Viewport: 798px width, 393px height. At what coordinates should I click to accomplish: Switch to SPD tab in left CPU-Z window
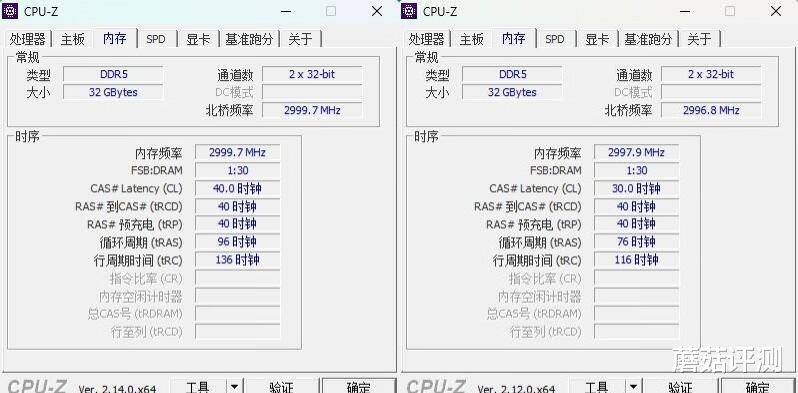[x=156, y=39]
